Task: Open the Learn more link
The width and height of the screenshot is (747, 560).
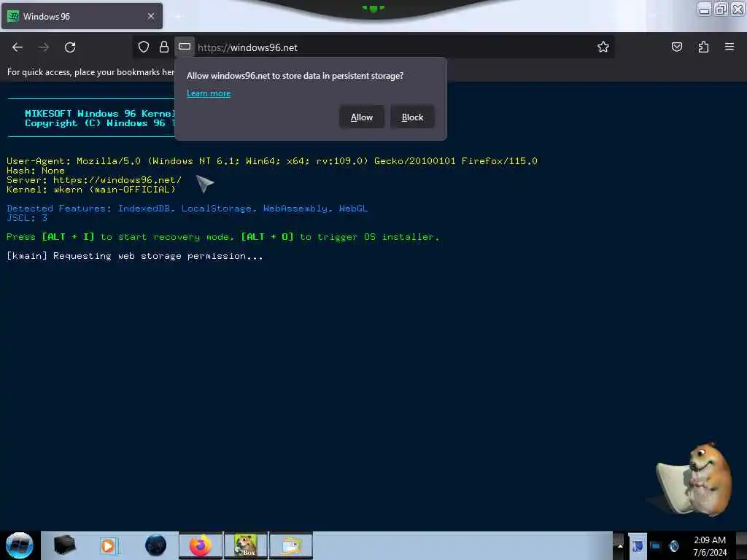Action: tap(209, 93)
